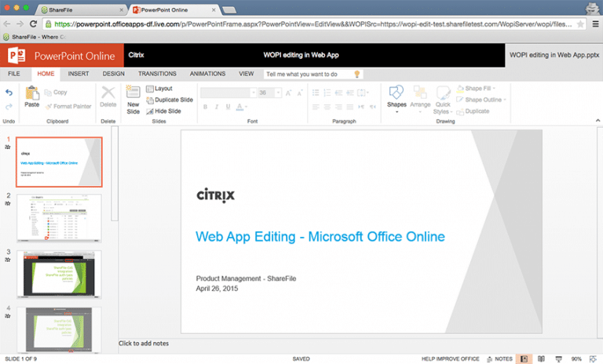Click the 90% zoom level

coord(576,359)
